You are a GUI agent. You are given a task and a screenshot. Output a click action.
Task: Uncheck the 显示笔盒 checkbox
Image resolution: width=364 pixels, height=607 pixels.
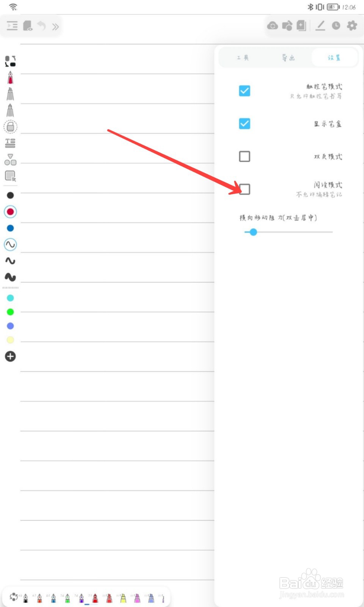[x=245, y=123]
